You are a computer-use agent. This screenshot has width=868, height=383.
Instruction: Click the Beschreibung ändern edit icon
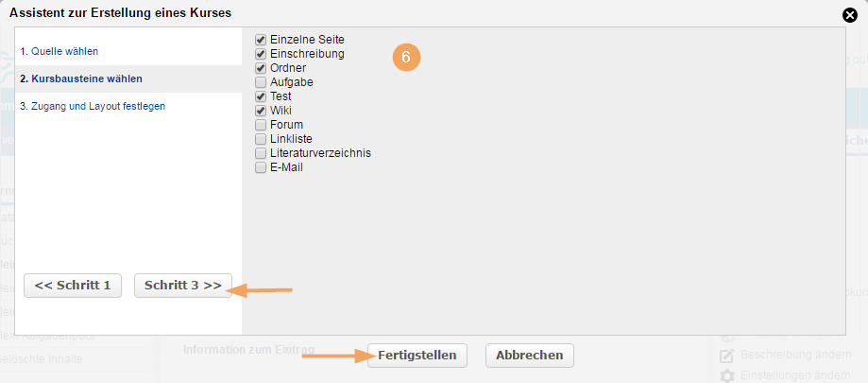pyautogui.click(x=727, y=356)
